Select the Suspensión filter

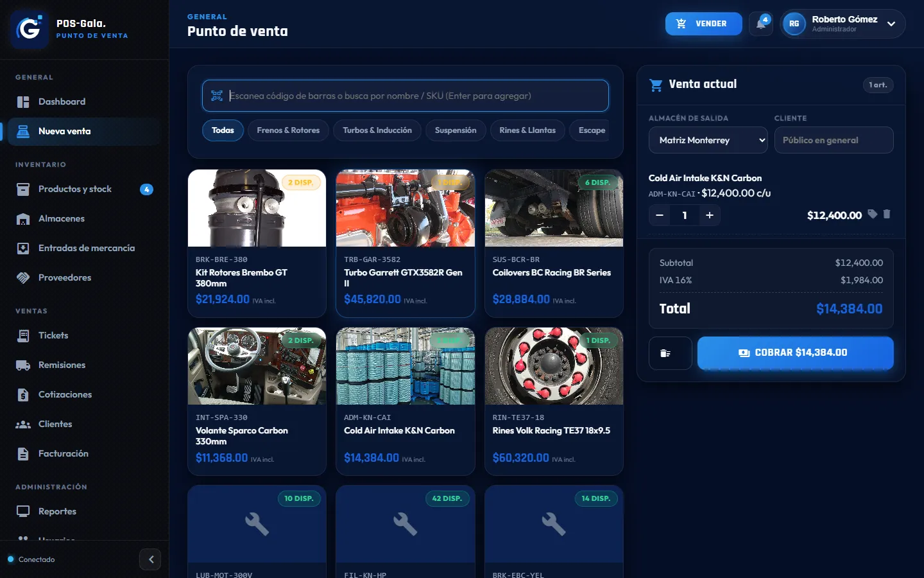[456, 130]
